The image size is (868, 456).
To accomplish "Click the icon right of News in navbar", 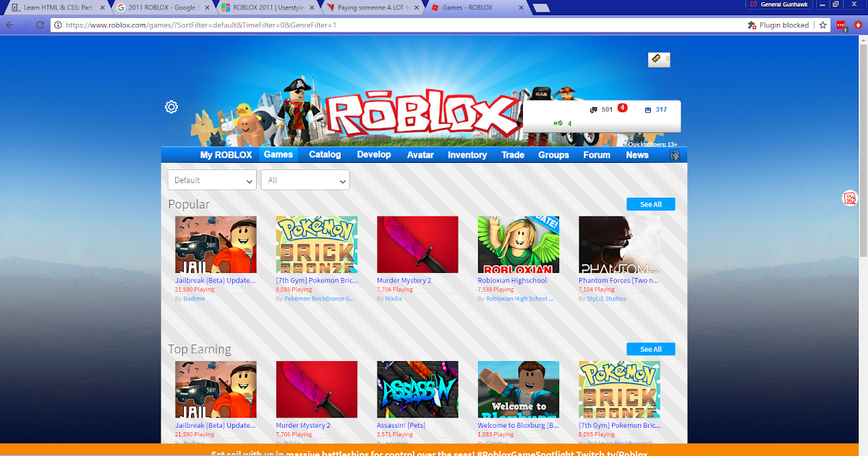I will click(674, 155).
